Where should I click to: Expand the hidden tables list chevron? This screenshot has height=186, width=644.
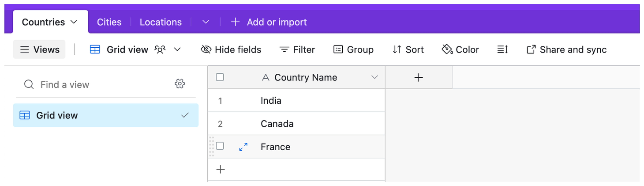coord(206,22)
